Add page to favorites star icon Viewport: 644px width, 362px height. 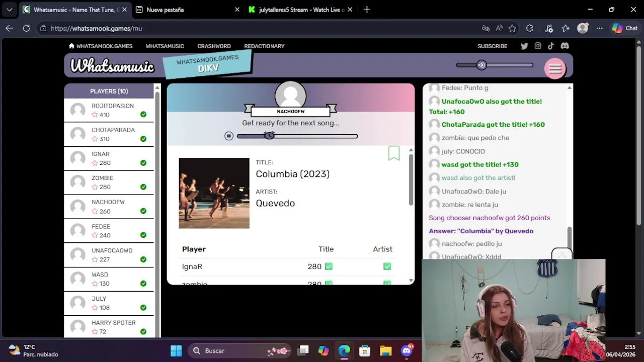point(512,28)
